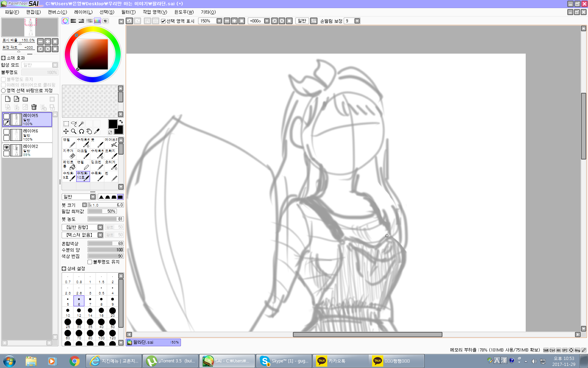Select the 페인트통 paint bucket tool
This screenshot has height=368, width=588.
pos(69,165)
